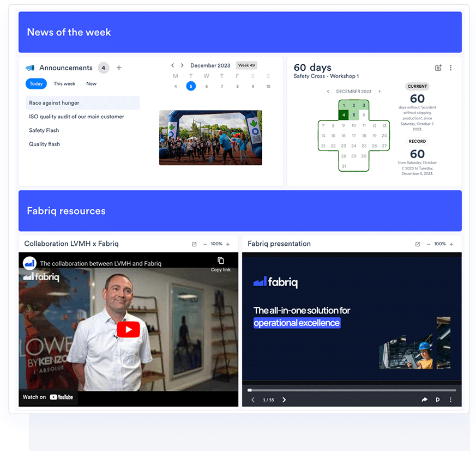The image size is (476, 460).
Task: Open the Safety Cross add-entry calendar icon
Action: click(438, 68)
